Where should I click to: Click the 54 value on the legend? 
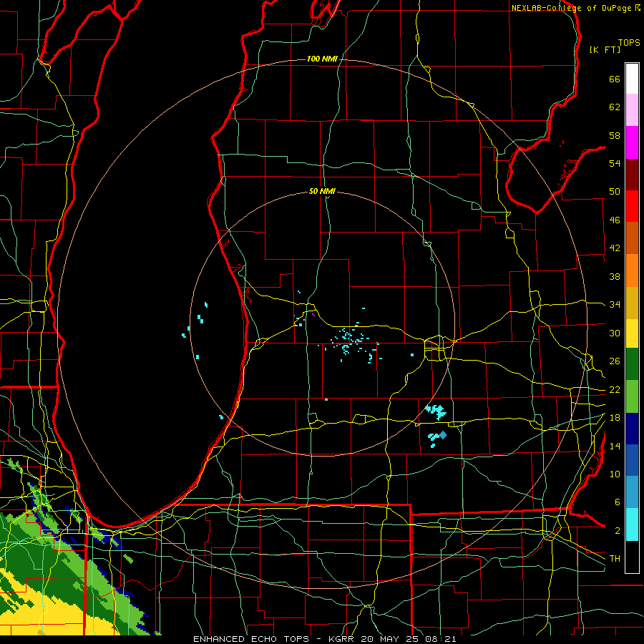point(615,163)
